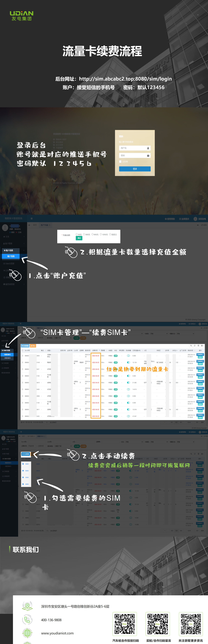The width and height of the screenshot is (208, 644).
Task: Switch to the 首页 tab on the recharge page
Action: point(35,225)
